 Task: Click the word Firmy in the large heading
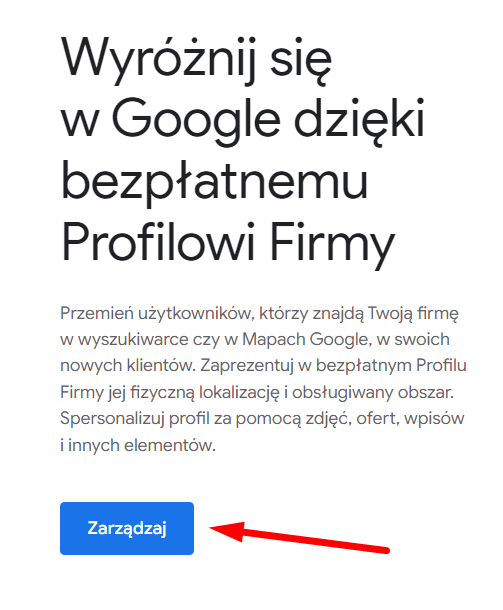(x=332, y=245)
